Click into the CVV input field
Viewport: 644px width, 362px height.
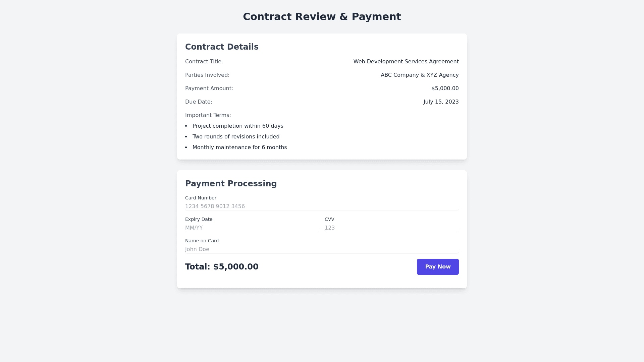[391, 228]
